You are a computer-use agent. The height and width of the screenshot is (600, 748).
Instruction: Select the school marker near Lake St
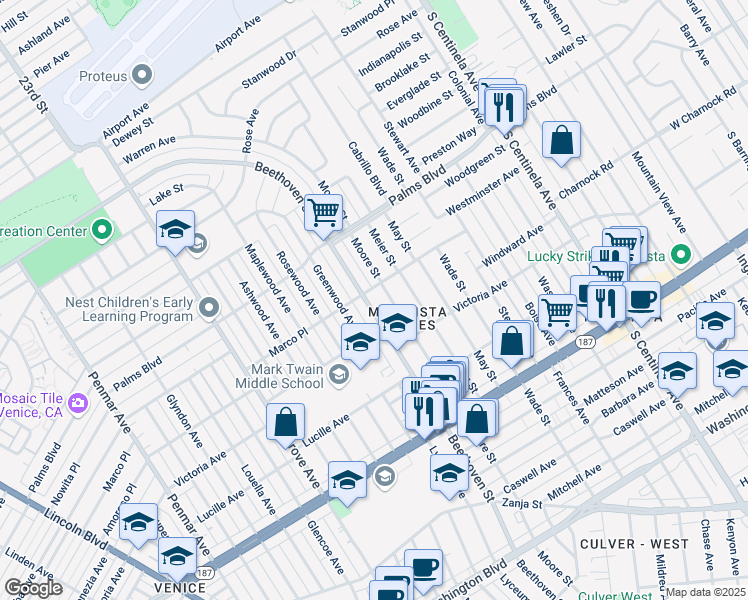tap(176, 229)
